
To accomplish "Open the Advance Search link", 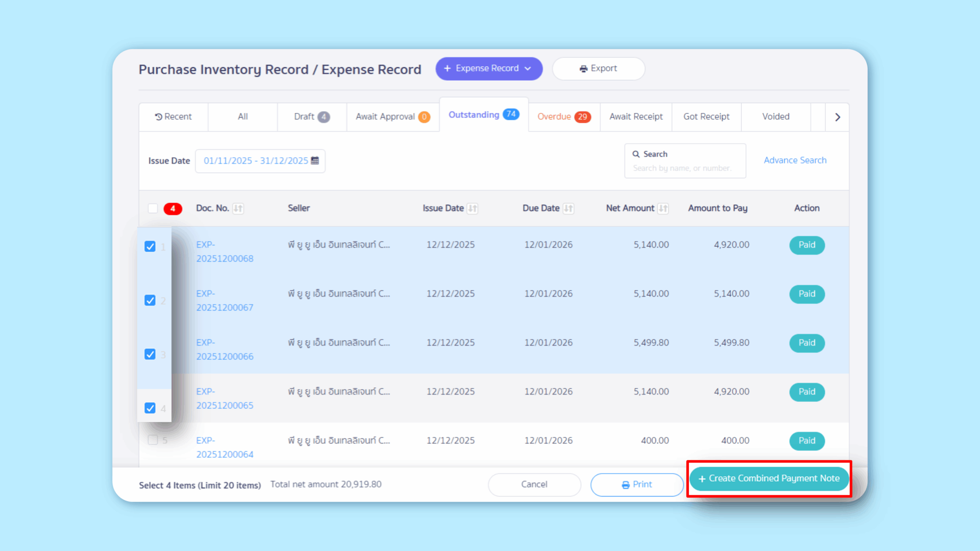I will (795, 160).
